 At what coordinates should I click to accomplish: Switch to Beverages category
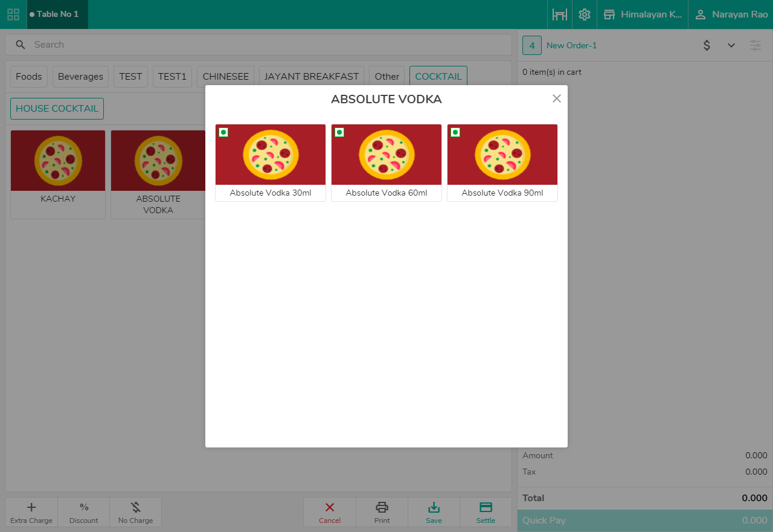pyautogui.click(x=80, y=77)
